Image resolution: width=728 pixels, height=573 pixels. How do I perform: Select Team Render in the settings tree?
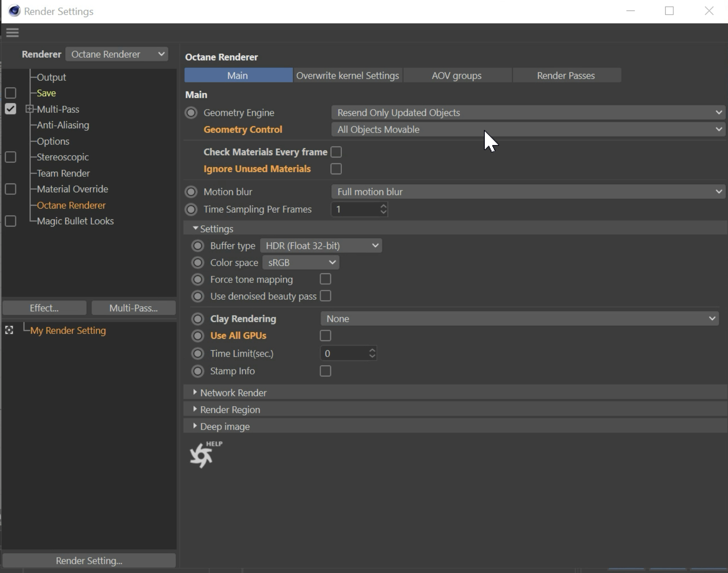point(64,173)
